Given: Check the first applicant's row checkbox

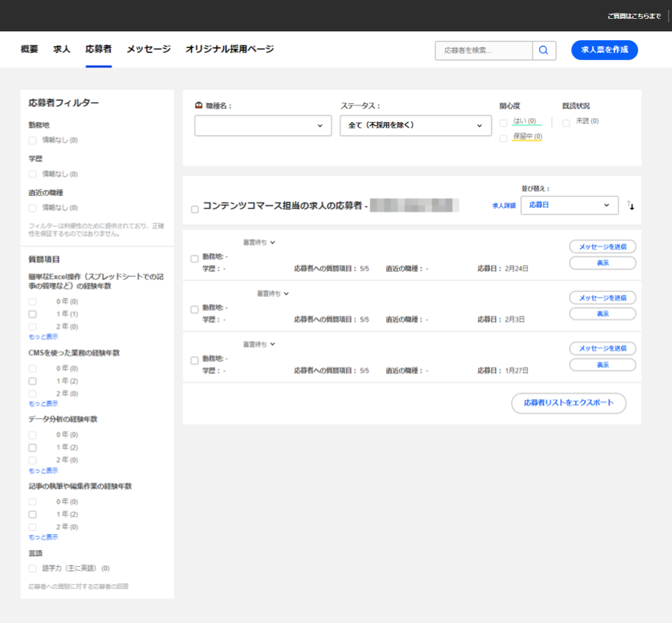Looking at the screenshot, I should point(194,259).
